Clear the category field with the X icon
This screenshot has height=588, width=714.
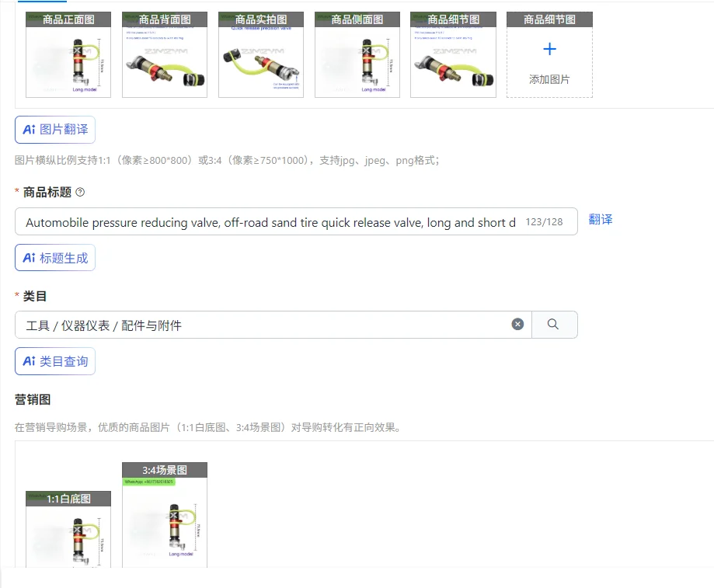(517, 324)
